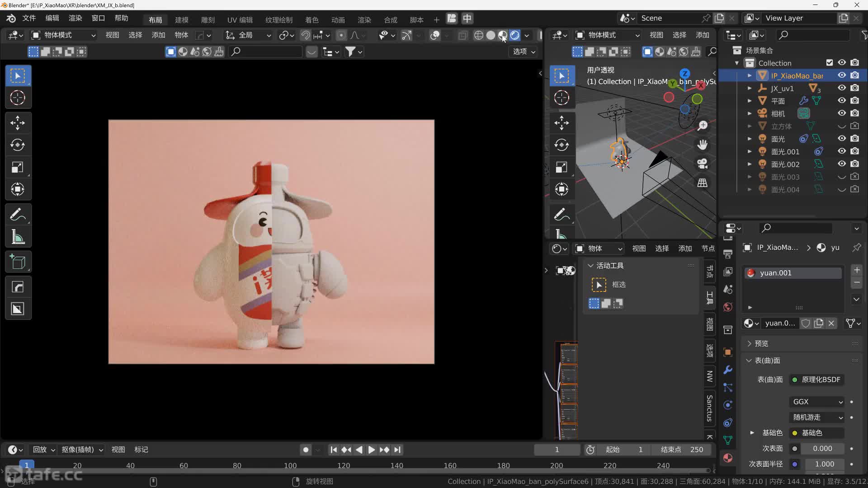Click 基础色 base color link button

(817, 433)
